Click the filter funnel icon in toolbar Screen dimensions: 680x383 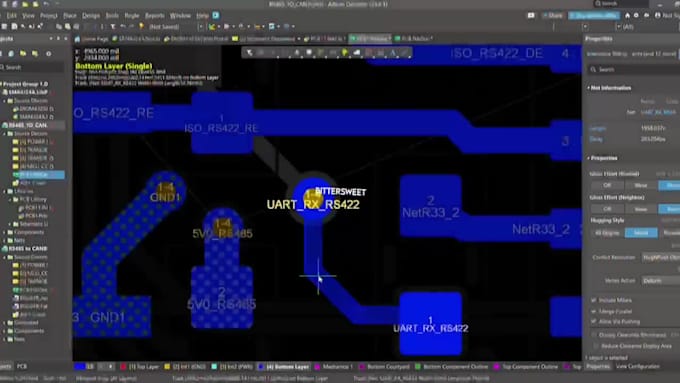[x=113, y=26]
